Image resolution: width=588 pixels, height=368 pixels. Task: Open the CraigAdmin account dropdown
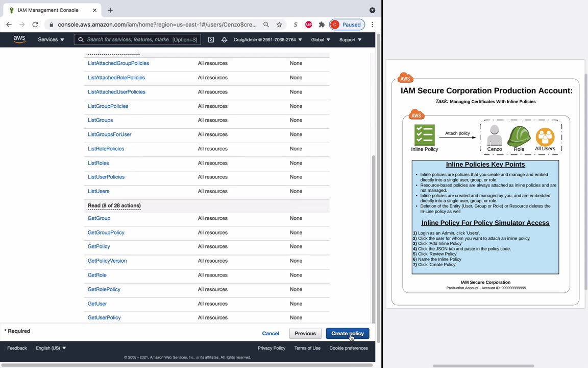(268, 39)
